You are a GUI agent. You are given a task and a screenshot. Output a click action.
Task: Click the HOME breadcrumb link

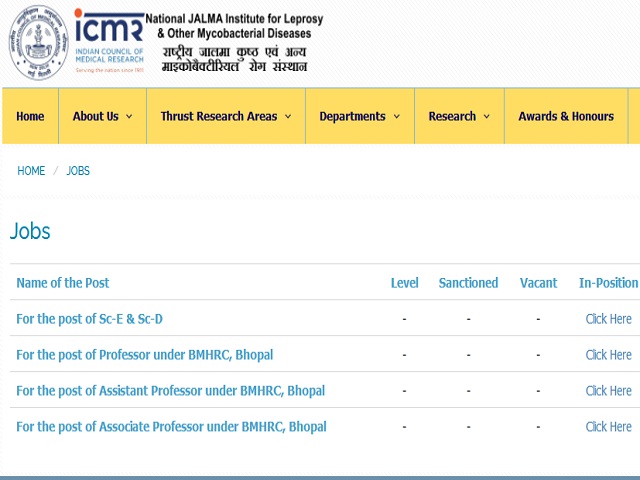coord(31,171)
